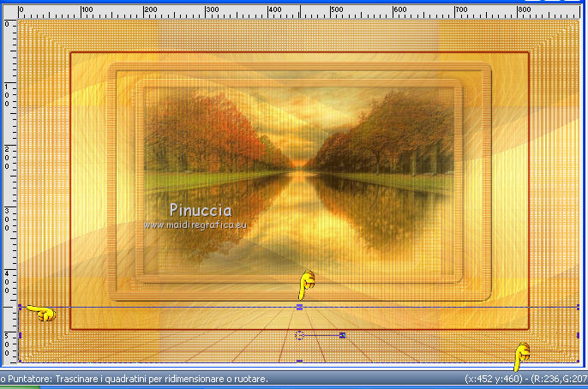Click the top-right corner handle of the selection
This screenshot has height=389, width=588.
click(579, 307)
